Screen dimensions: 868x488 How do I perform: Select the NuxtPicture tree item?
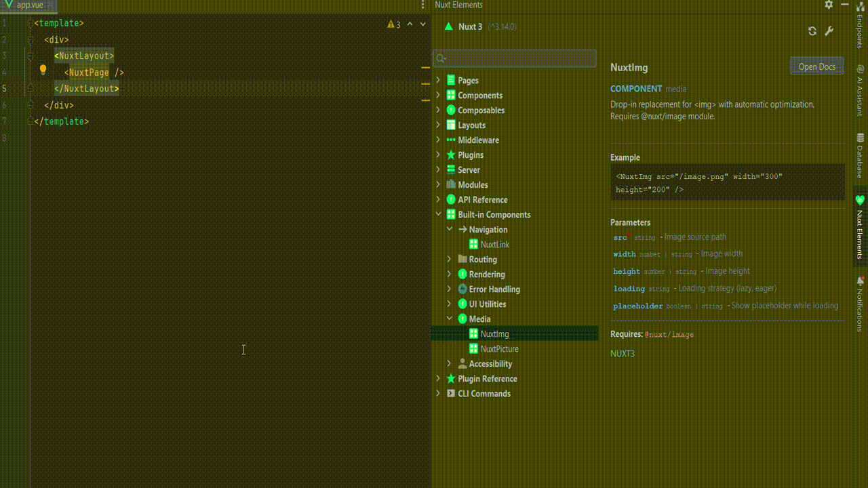515,348
